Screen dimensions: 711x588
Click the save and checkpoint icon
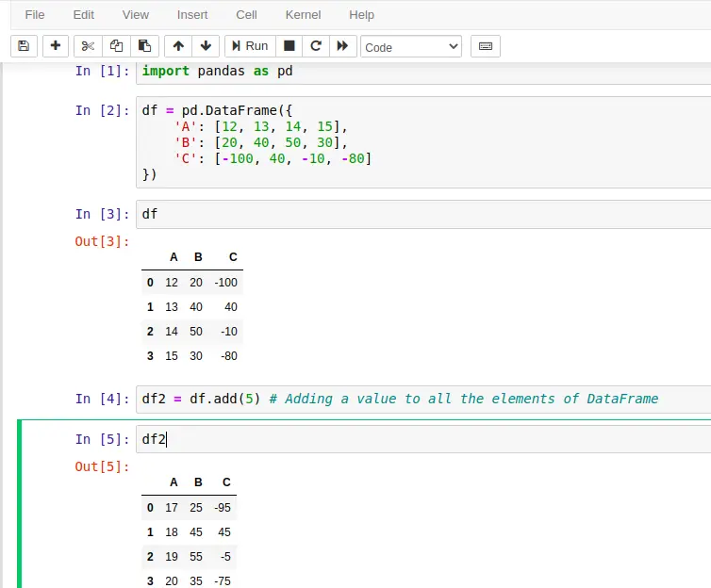(24, 46)
